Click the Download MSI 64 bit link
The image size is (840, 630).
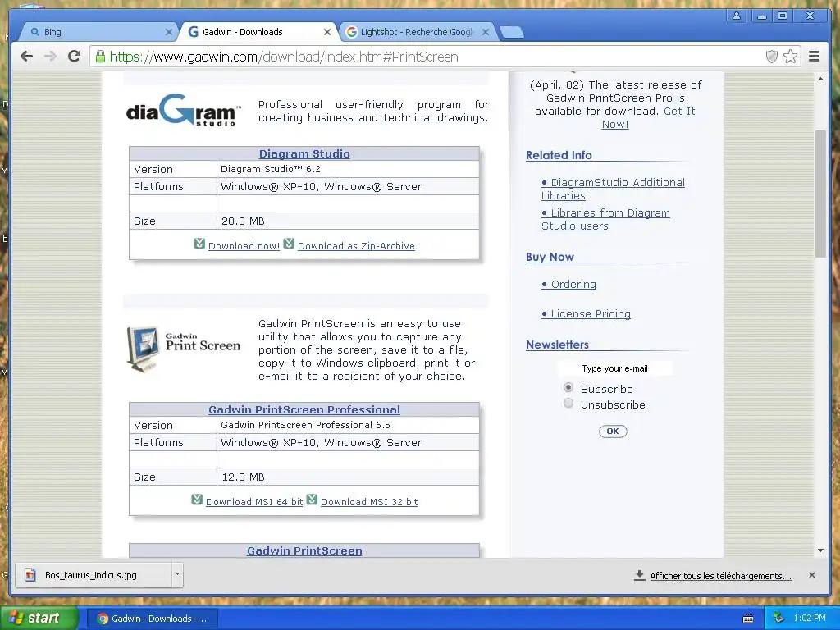254,502
